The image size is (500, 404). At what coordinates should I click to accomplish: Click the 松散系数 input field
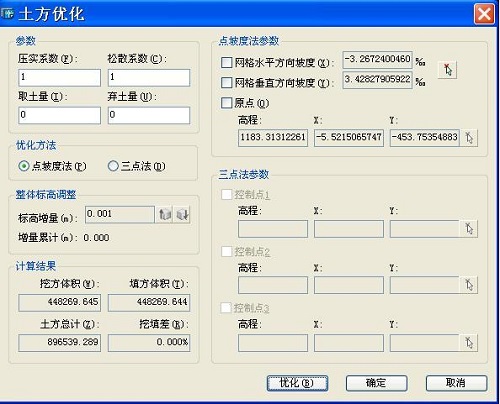[x=149, y=78]
